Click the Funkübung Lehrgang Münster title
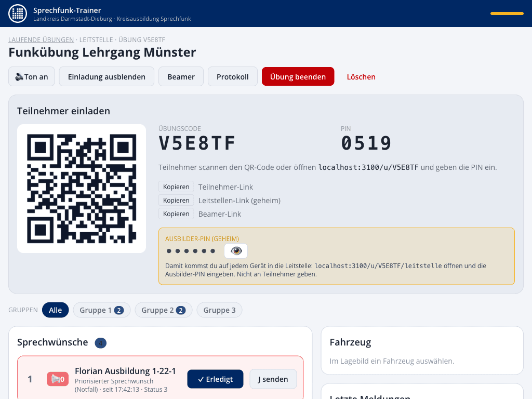This screenshot has height=399, width=532. 102,52
